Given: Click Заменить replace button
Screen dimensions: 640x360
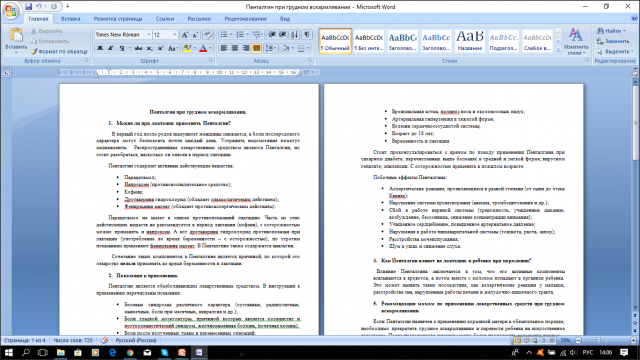Looking at the screenshot, I should coord(613,41).
